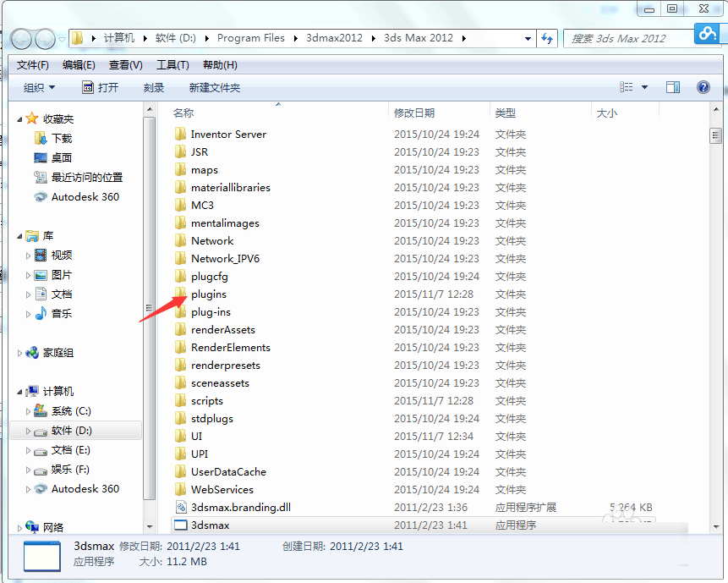The width and height of the screenshot is (728, 583).
Task: Expand the 软件 (D:) drive node
Action: (x=28, y=431)
